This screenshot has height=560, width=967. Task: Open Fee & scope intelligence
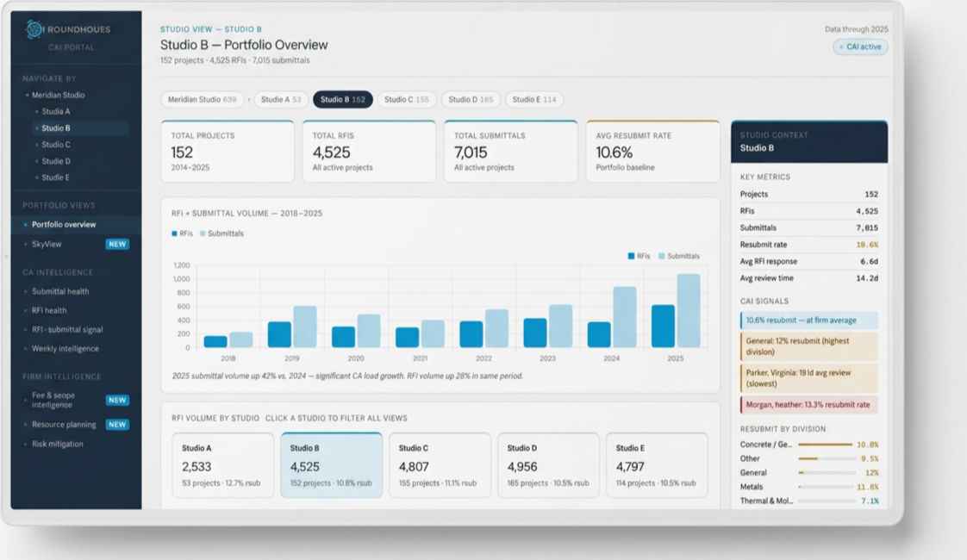click(x=53, y=400)
